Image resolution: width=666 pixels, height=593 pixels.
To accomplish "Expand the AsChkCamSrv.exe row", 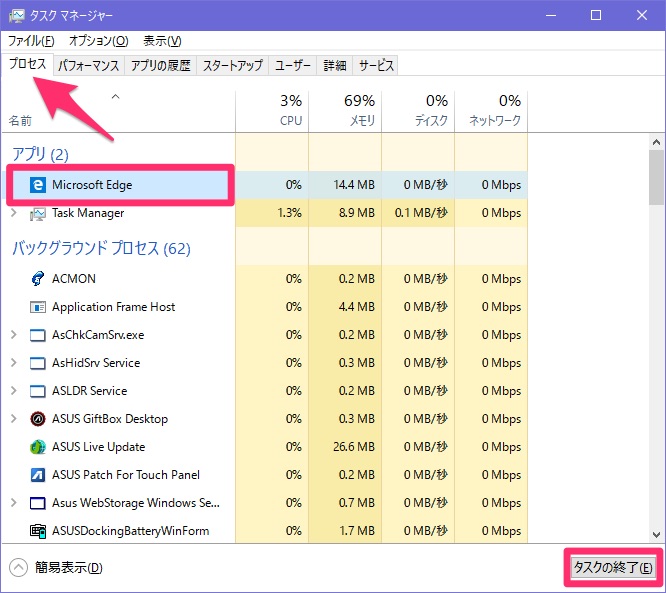I will coord(14,335).
